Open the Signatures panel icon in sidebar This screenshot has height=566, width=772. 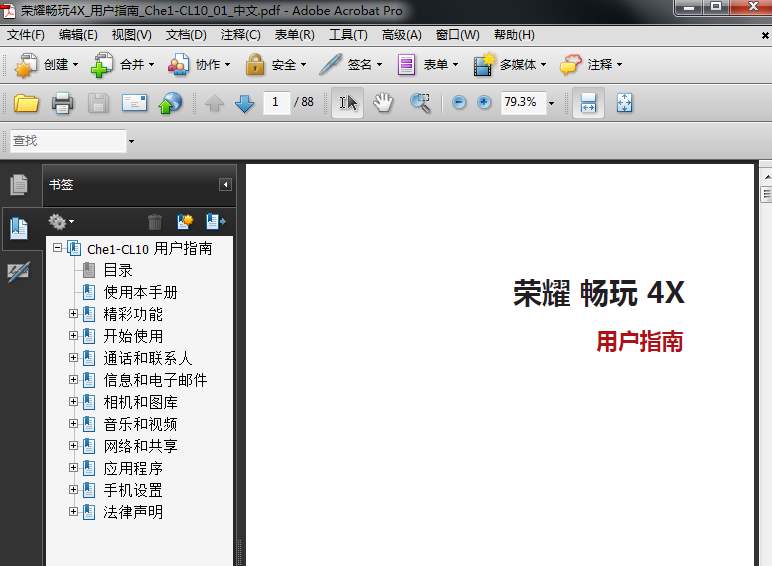pyautogui.click(x=19, y=272)
